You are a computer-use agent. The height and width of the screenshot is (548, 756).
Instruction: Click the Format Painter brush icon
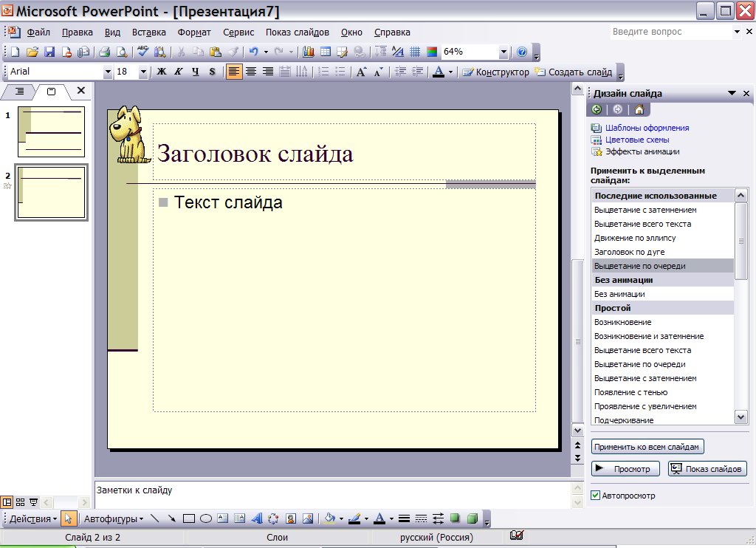tap(233, 52)
